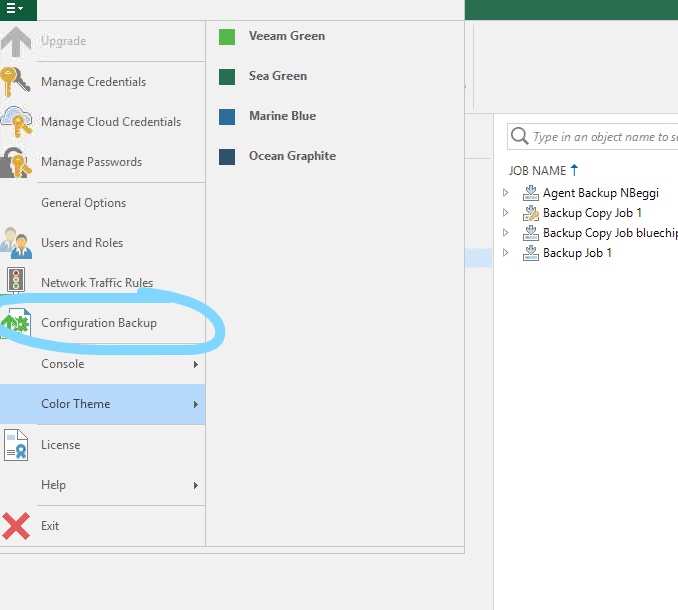This screenshot has height=610, width=678.
Task: Select the Backup Copy Job 1 row
Action: tap(592, 213)
